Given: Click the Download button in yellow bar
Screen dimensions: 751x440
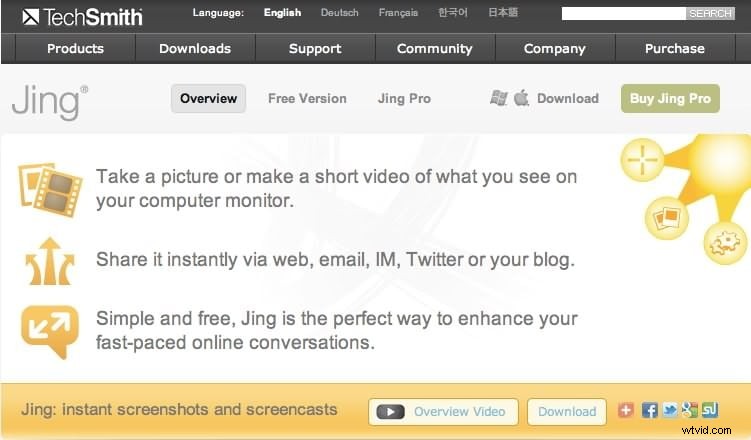Looking at the screenshot, I should 567,412.
